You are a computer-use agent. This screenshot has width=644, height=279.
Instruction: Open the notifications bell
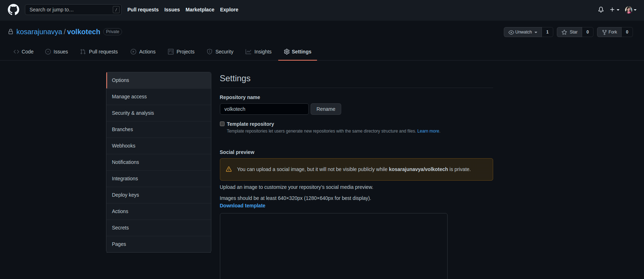click(x=601, y=10)
